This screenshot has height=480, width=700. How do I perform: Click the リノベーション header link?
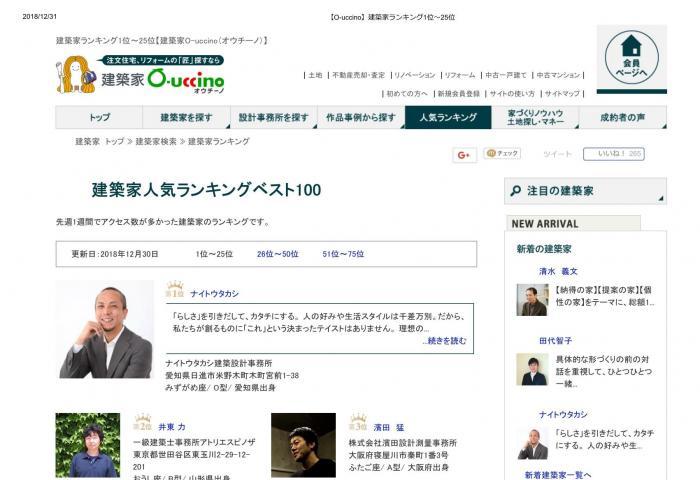click(x=414, y=75)
